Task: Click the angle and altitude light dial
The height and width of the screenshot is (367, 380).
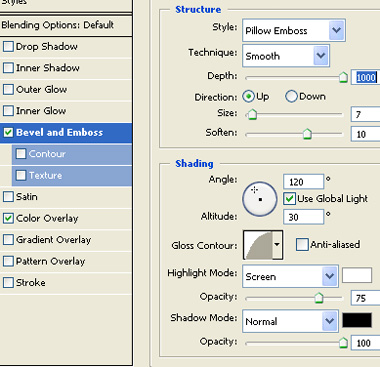Action: coord(260,199)
